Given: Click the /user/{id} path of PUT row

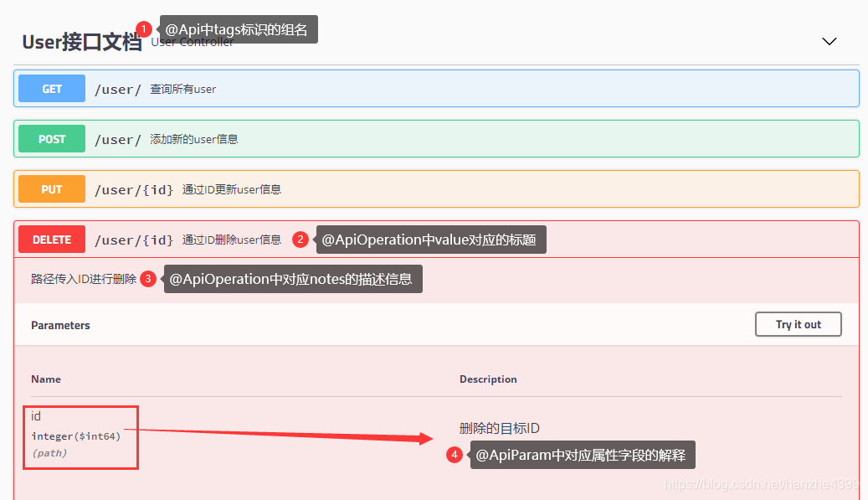Looking at the screenshot, I should [134, 190].
